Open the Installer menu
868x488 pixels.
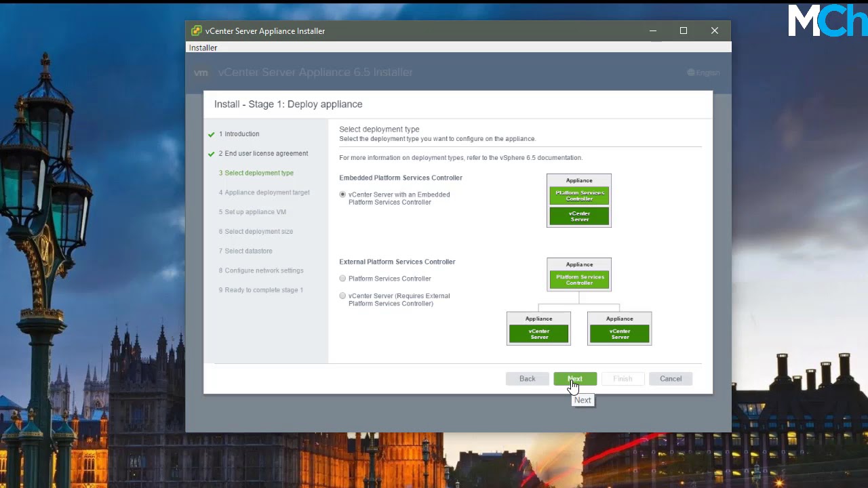click(x=203, y=48)
